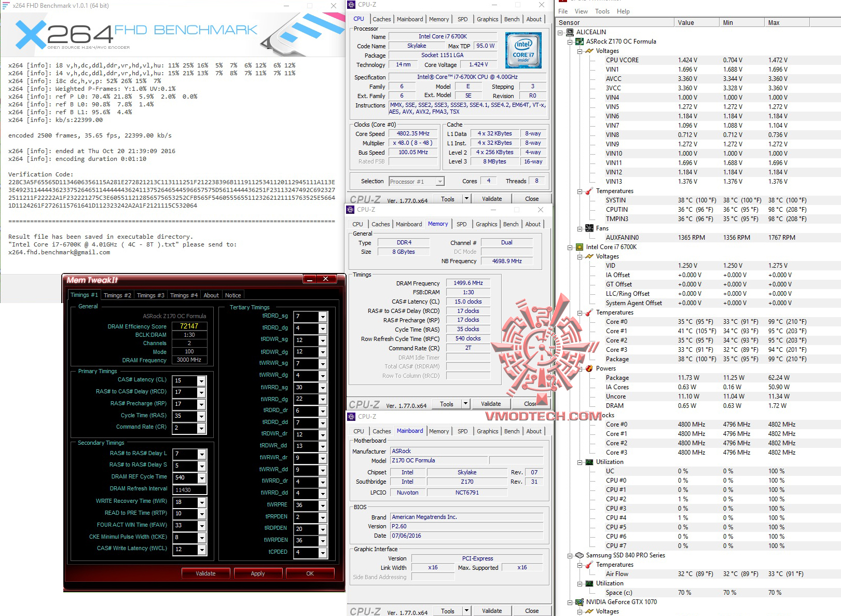841x616 pixels.
Task: Click the Utilization graph icon under Intel i7 6700K
Action: [x=590, y=462]
